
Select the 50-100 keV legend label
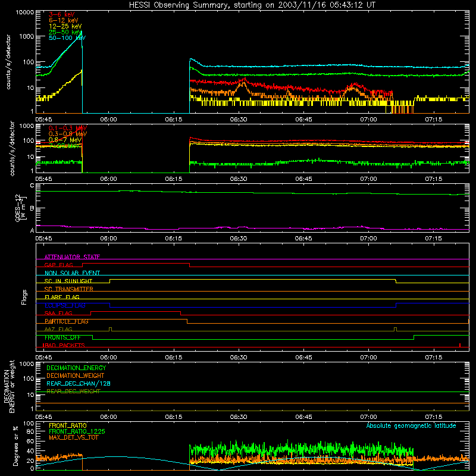67,38
